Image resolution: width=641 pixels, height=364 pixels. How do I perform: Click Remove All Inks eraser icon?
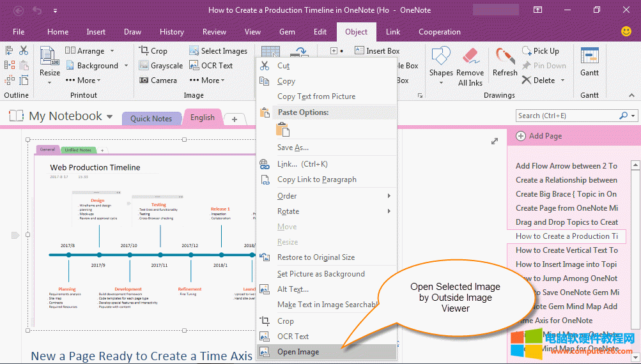(x=470, y=57)
